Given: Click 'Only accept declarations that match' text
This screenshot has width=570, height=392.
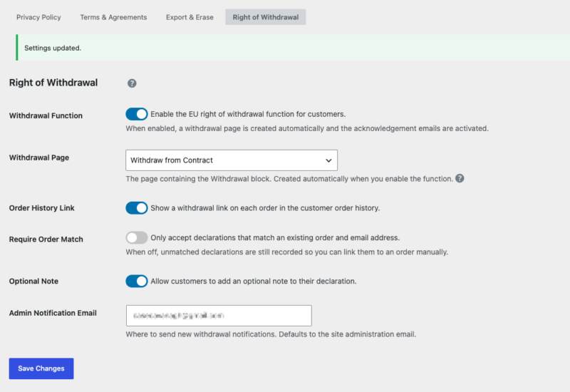Looking at the screenshot, I should [275, 238].
